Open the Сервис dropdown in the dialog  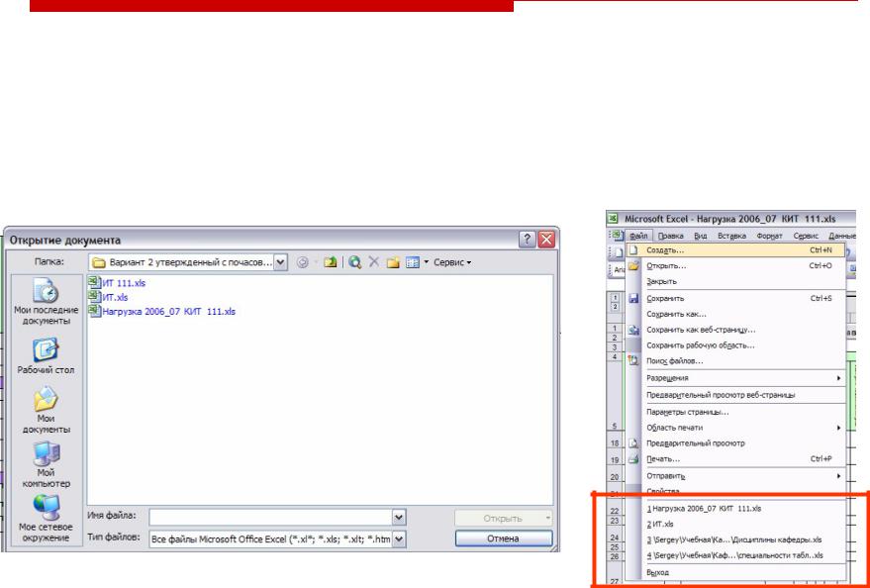tap(452, 262)
